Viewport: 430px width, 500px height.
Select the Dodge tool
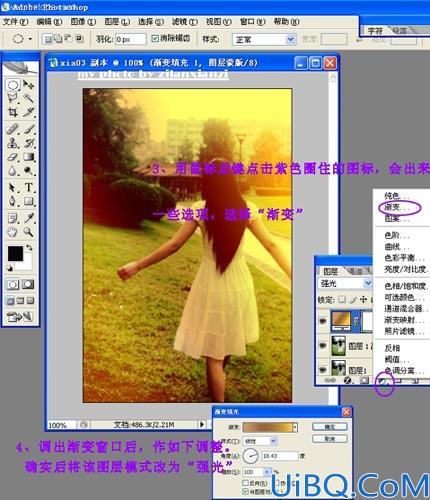(x=29, y=171)
